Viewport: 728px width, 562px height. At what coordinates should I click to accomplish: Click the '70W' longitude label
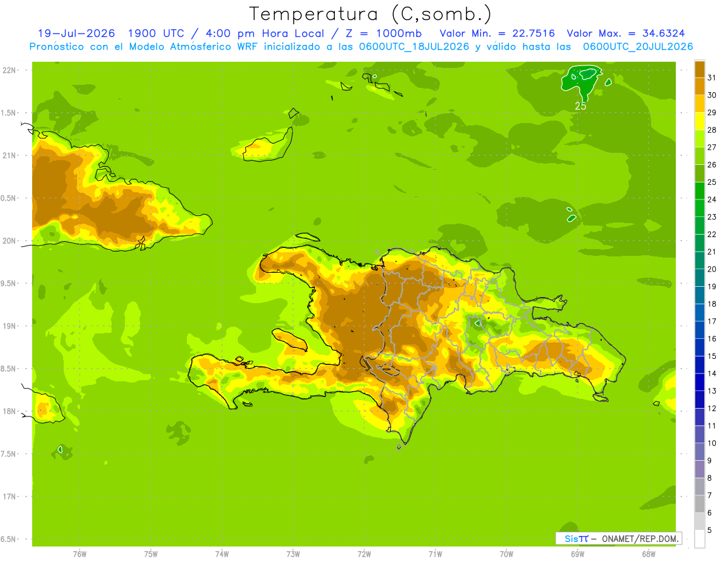coord(507,554)
